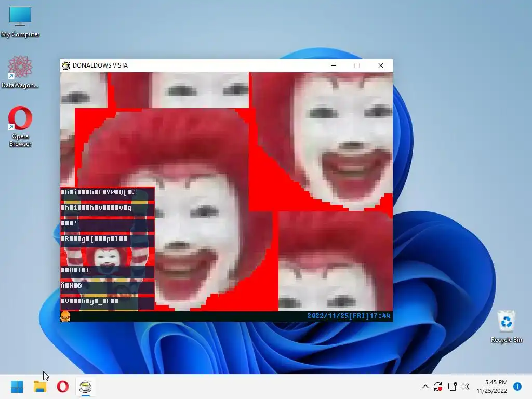The width and height of the screenshot is (532, 399).
Task: Select the second garbled menu entry ending in g
Action: pos(107,210)
